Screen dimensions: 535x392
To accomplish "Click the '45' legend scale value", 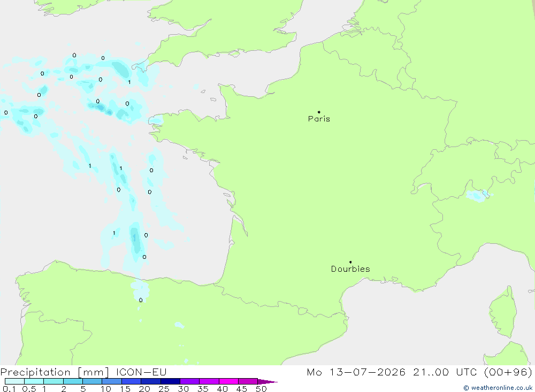I will (242, 389).
